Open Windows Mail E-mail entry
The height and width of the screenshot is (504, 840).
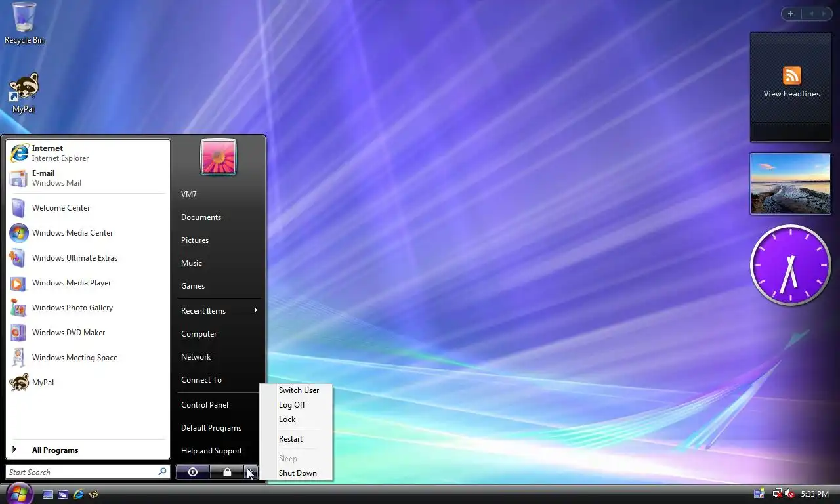point(88,178)
